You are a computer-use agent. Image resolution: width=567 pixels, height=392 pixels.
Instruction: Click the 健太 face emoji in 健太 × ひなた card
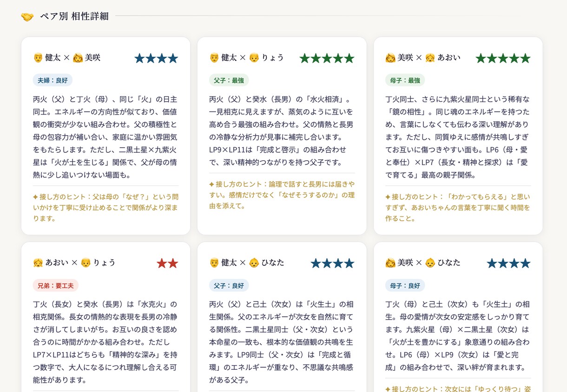click(x=214, y=262)
